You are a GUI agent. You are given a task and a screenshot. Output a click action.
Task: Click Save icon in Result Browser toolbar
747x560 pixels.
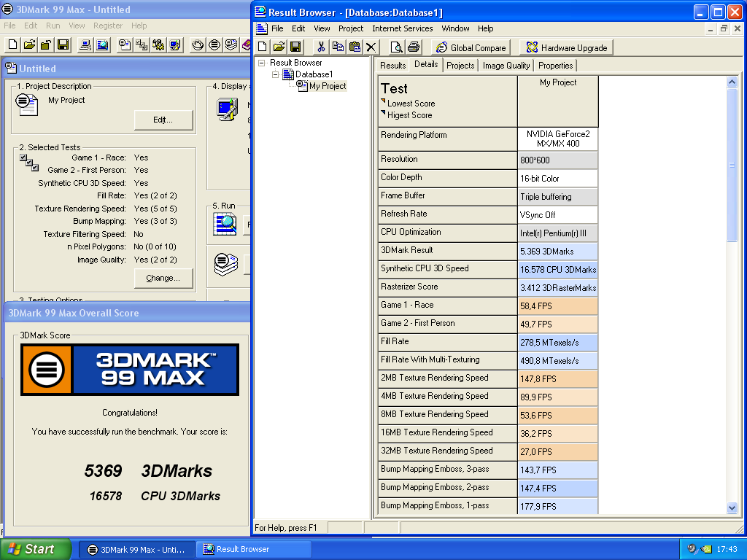click(x=295, y=47)
